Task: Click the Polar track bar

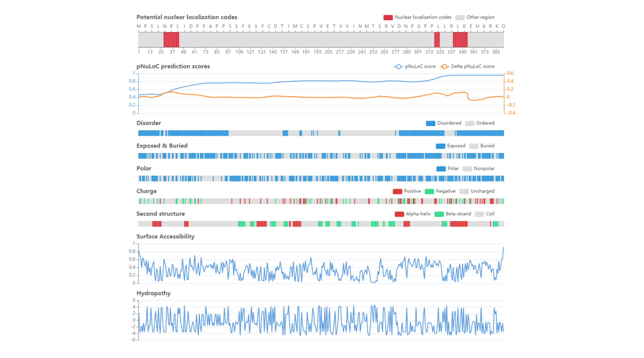Action: [321, 178]
